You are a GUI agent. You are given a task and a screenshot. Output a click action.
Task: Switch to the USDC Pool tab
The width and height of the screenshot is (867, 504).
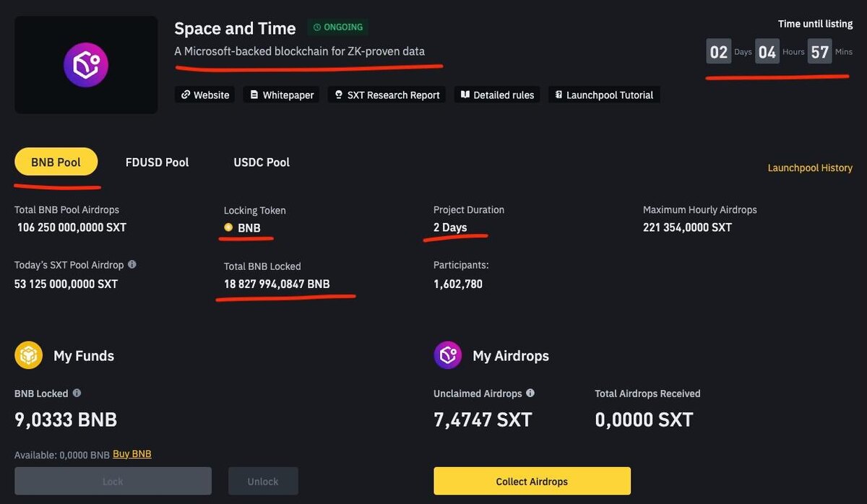tap(262, 162)
